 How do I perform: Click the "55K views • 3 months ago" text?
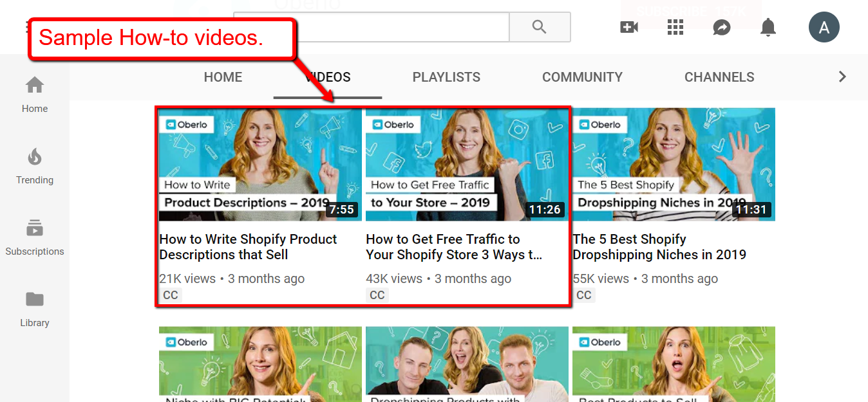click(645, 279)
